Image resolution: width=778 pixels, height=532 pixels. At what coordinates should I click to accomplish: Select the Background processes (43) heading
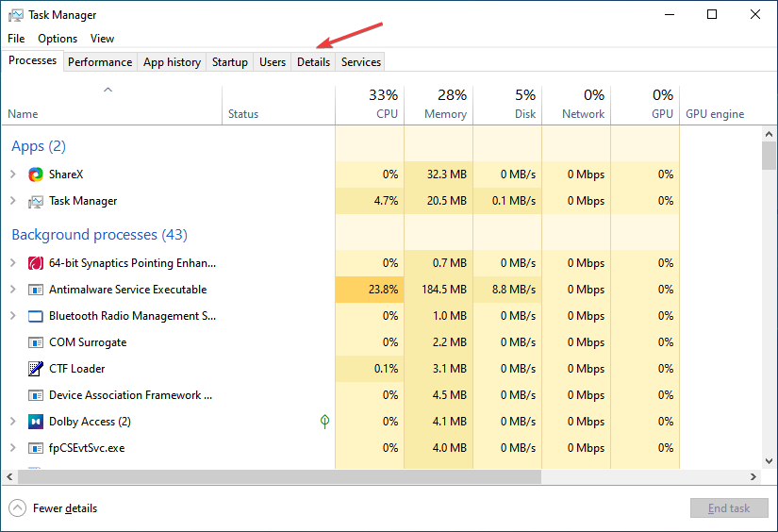click(x=99, y=235)
